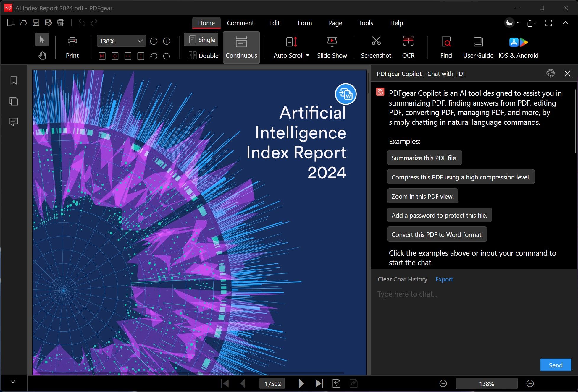Viewport: 578px width, 392px height.
Task: Click Convert this PDF to Word button
Action: [437, 234]
